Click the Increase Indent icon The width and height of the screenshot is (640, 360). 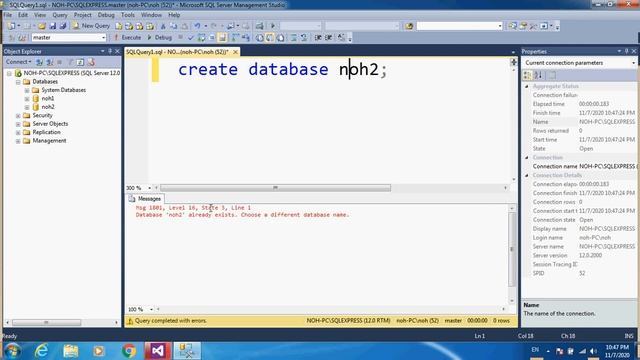pyautogui.click(x=328, y=38)
